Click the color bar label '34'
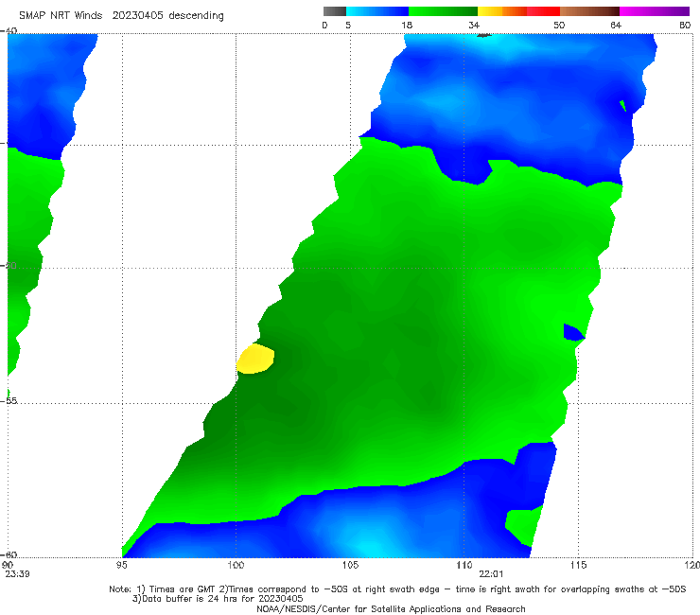The height and width of the screenshot is (615, 700). [x=474, y=26]
